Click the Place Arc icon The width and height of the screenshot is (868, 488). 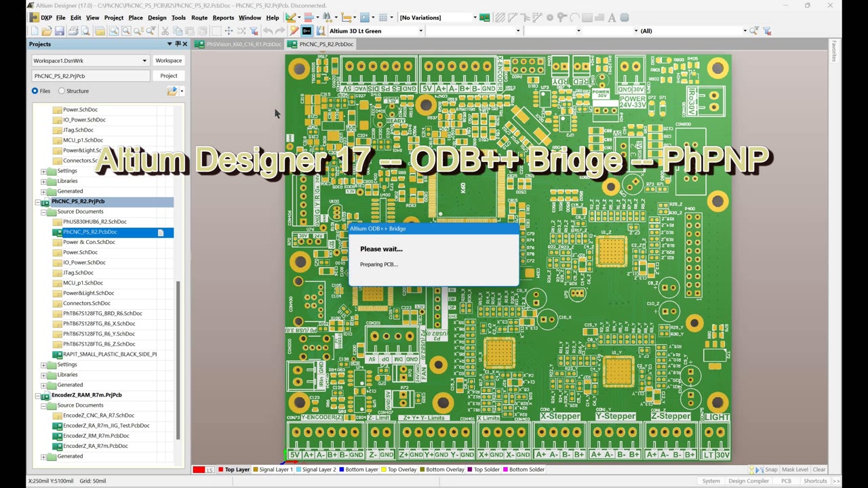(x=574, y=18)
